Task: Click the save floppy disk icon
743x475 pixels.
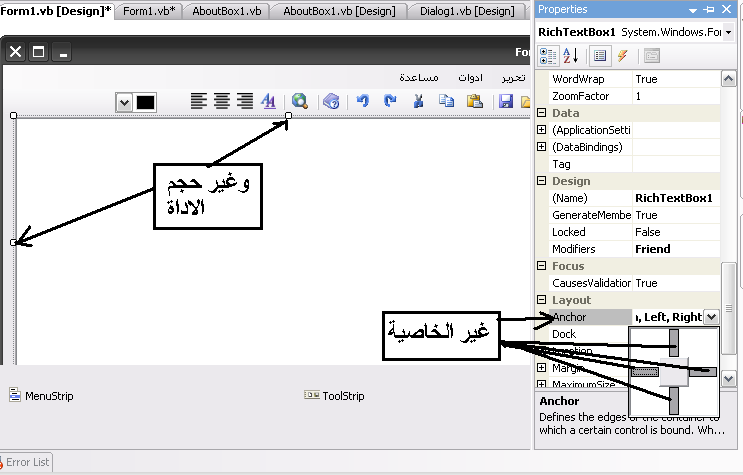Action: coord(506,101)
